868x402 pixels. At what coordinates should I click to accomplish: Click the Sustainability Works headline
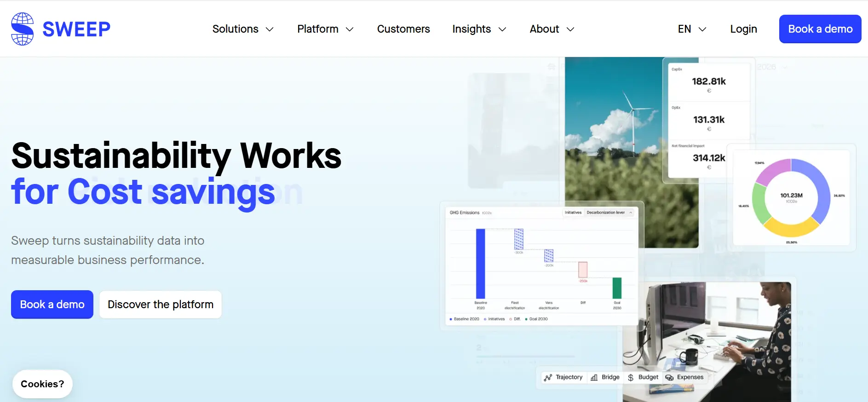click(x=176, y=155)
